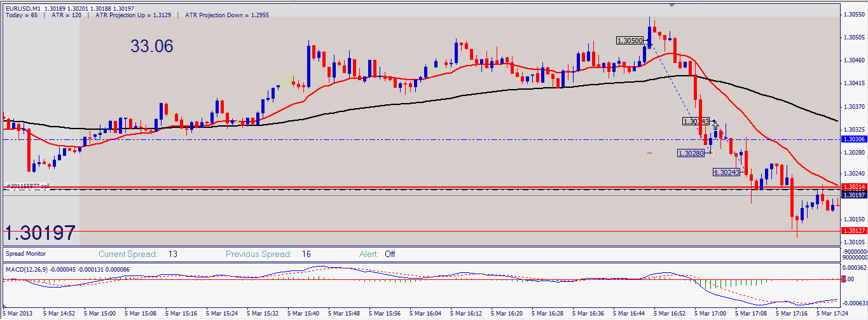Image resolution: width=868 pixels, height=320 pixels.
Task: Click the red 1.30214 price tag on axis
Action: pos(853,187)
